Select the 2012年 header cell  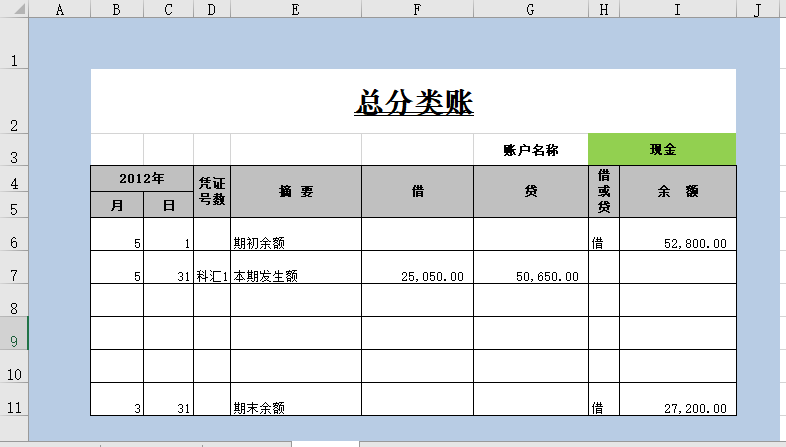[x=142, y=179]
